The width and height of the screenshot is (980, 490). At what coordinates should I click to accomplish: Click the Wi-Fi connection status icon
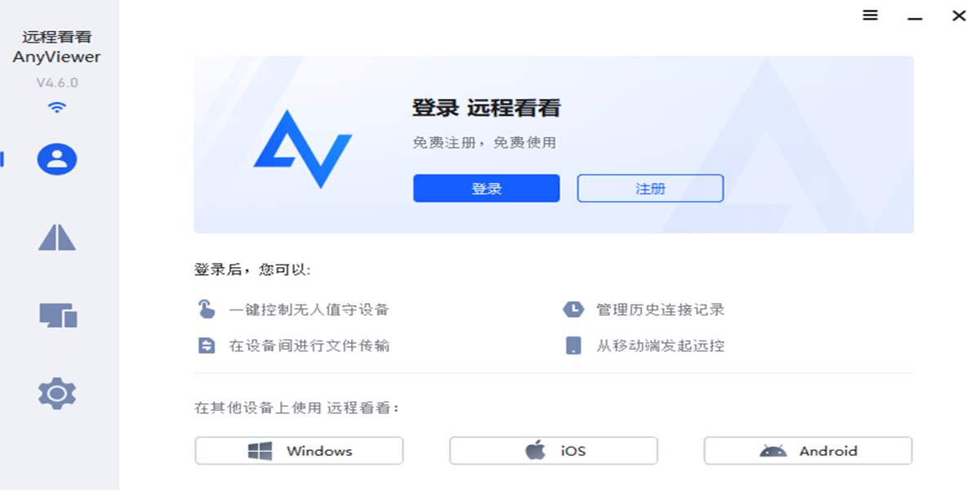point(57,107)
